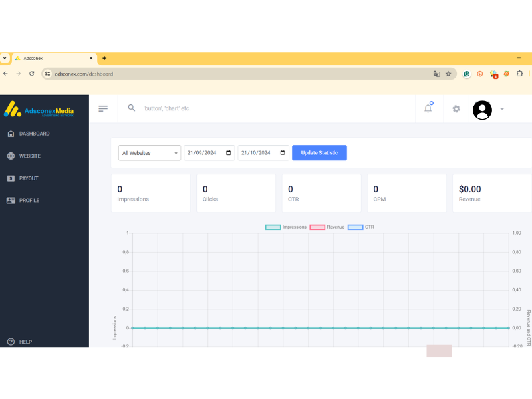532x399 pixels.
Task: Focus the dashboard search input field
Action: tap(266, 108)
